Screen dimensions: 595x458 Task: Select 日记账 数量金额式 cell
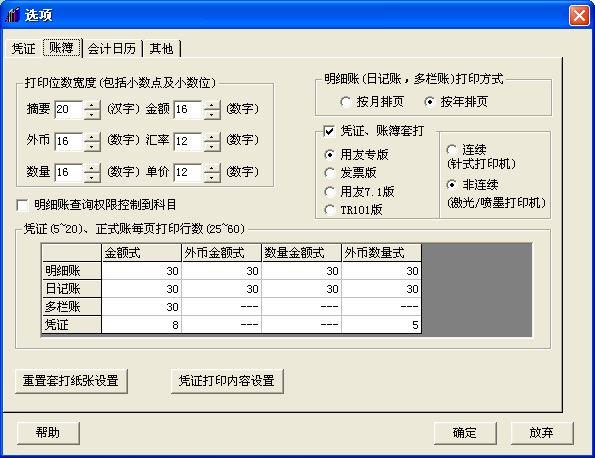(302, 289)
